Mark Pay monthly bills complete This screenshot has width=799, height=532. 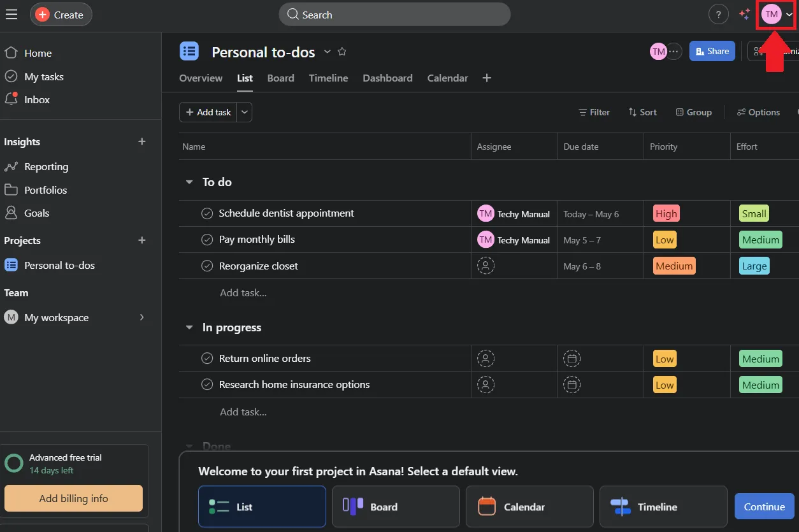(207, 240)
